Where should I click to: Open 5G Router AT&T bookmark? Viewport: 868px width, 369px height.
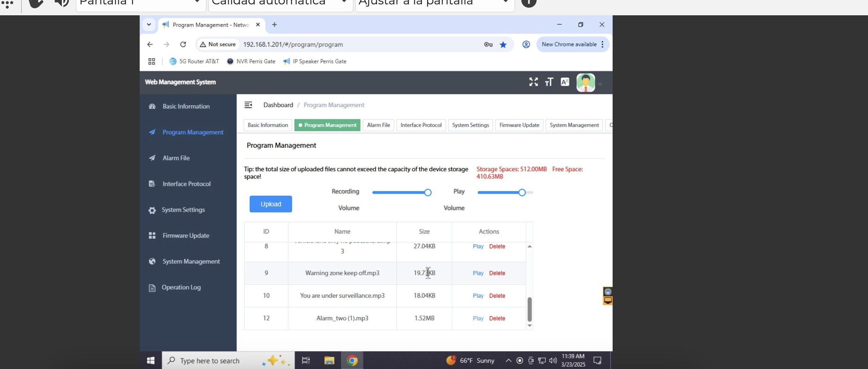(194, 61)
